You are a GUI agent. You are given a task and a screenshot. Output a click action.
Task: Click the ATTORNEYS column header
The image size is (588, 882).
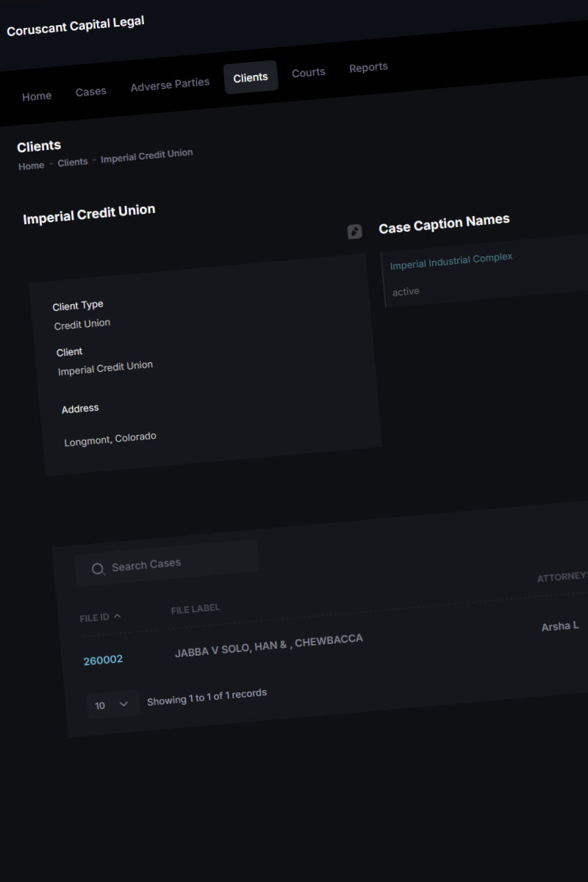pos(562,577)
